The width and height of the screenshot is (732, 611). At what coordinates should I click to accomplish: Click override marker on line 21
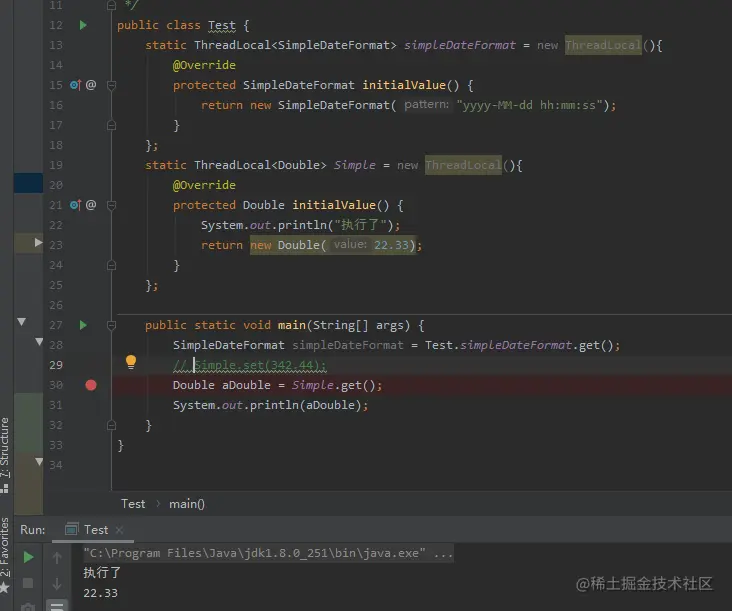(x=75, y=205)
